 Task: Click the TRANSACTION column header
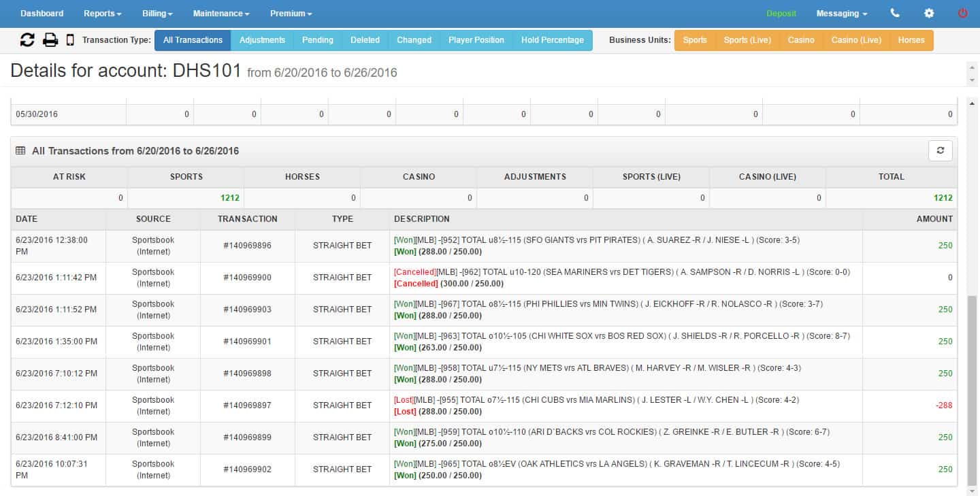pyautogui.click(x=248, y=219)
